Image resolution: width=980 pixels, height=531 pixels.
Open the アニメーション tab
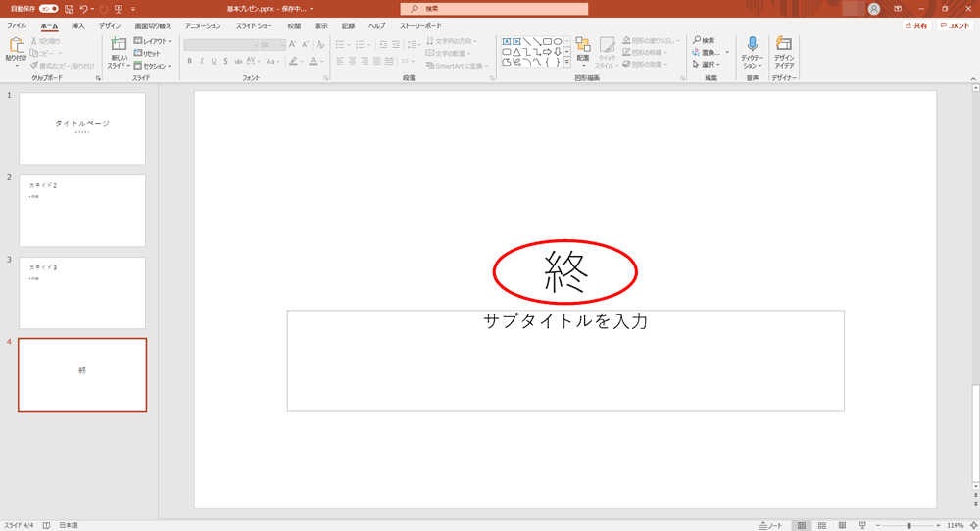pyautogui.click(x=203, y=26)
